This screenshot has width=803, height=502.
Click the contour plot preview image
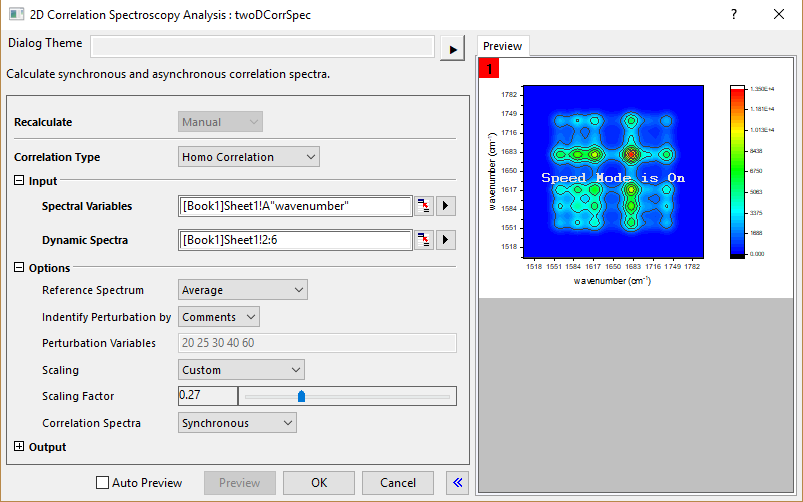[613, 172]
